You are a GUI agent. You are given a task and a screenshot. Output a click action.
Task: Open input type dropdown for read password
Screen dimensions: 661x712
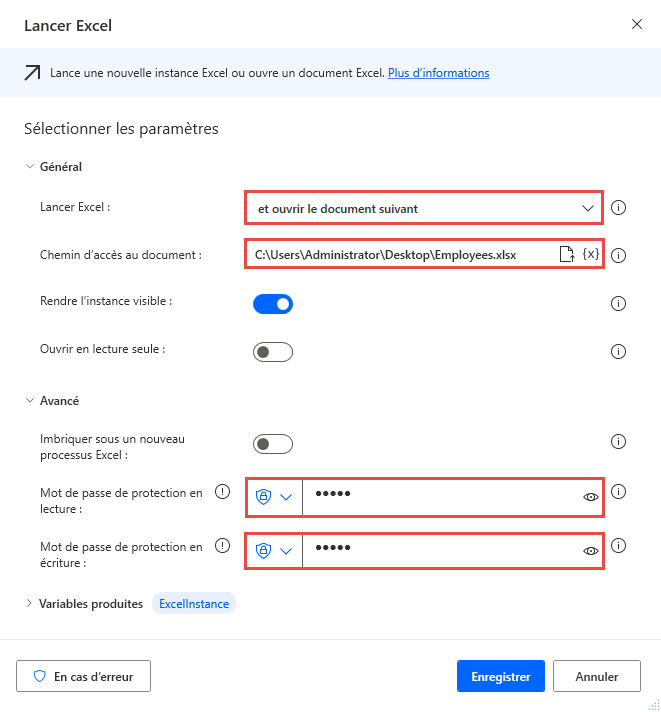click(x=275, y=496)
